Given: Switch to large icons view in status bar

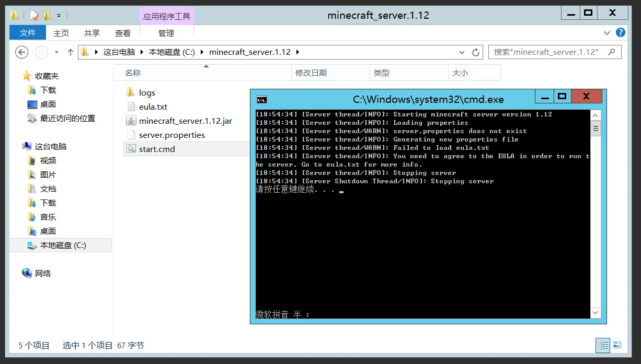Looking at the screenshot, I should pyautogui.click(x=617, y=345).
